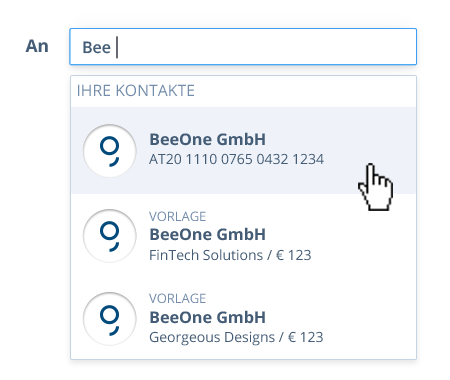
Task: Click the BeeOne GmbH name in the highlighted row
Action: pos(207,139)
